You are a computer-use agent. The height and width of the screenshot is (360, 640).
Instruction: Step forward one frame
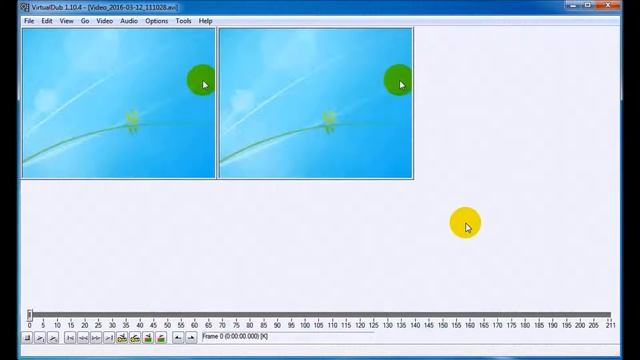96,338
